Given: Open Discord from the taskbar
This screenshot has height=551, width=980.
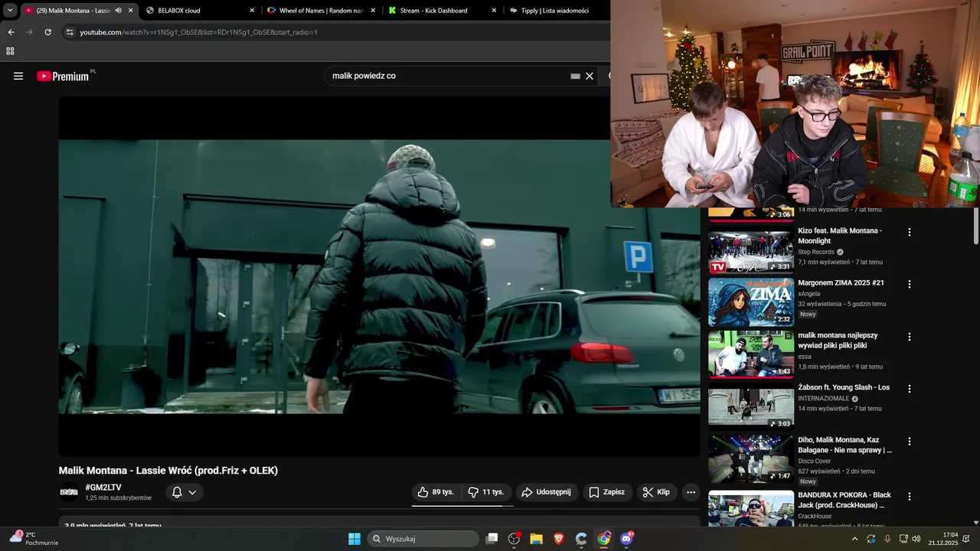Looking at the screenshot, I should tap(626, 539).
